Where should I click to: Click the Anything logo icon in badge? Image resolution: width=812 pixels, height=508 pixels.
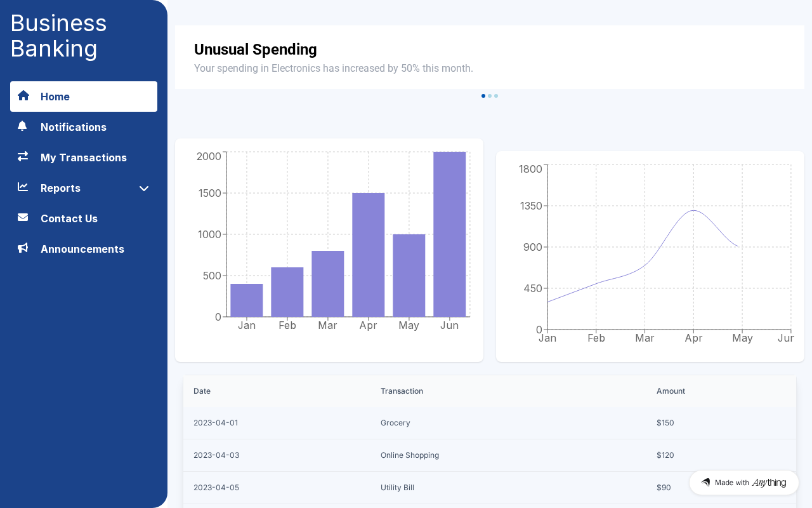coord(705,483)
